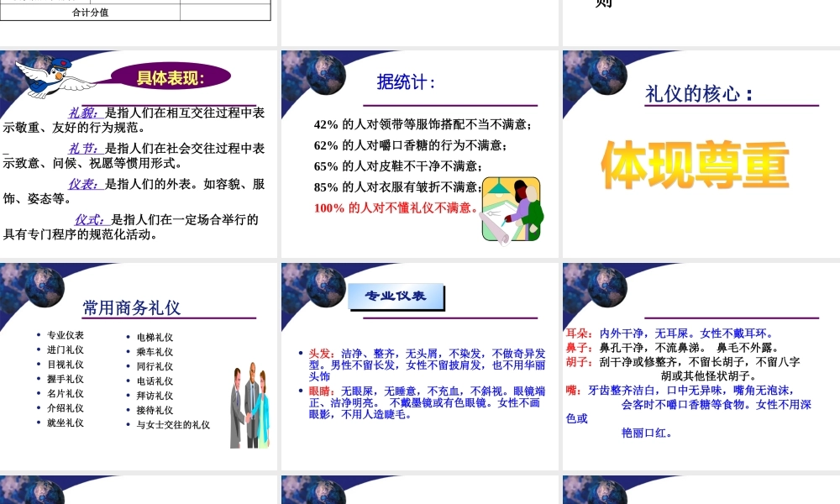Click the 接待礼仪 bullet item
Image resolution: width=840 pixels, height=504 pixels.
(155, 410)
